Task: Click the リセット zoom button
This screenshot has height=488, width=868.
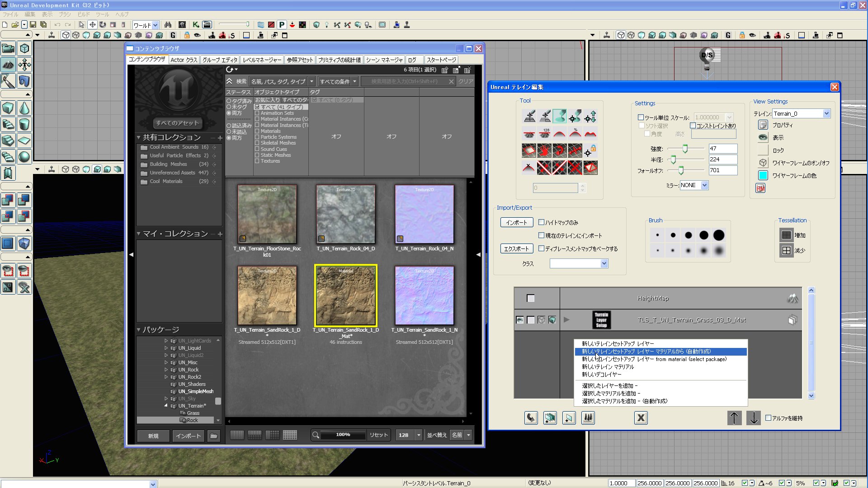Action: (x=378, y=435)
